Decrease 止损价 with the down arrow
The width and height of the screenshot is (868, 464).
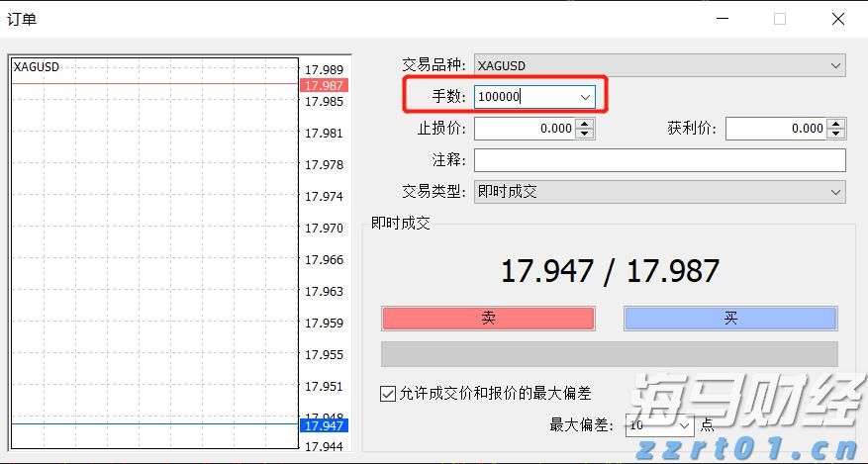click(x=585, y=134)
